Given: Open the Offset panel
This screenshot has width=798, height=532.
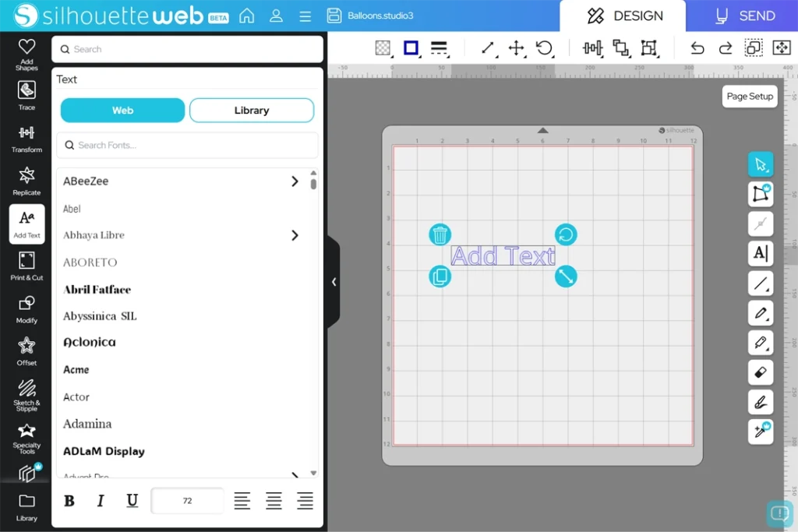Looking at the screenshot, I should (x=26, y=351).
